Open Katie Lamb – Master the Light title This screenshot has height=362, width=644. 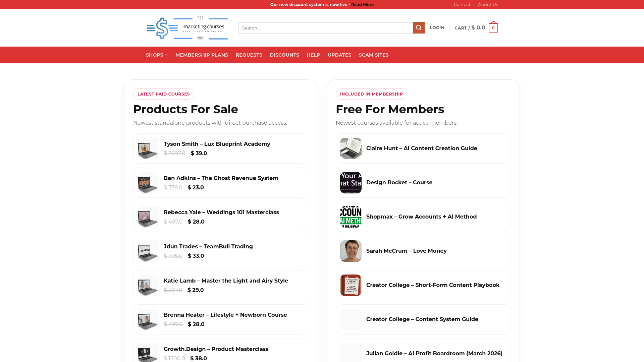coord(226,281)
